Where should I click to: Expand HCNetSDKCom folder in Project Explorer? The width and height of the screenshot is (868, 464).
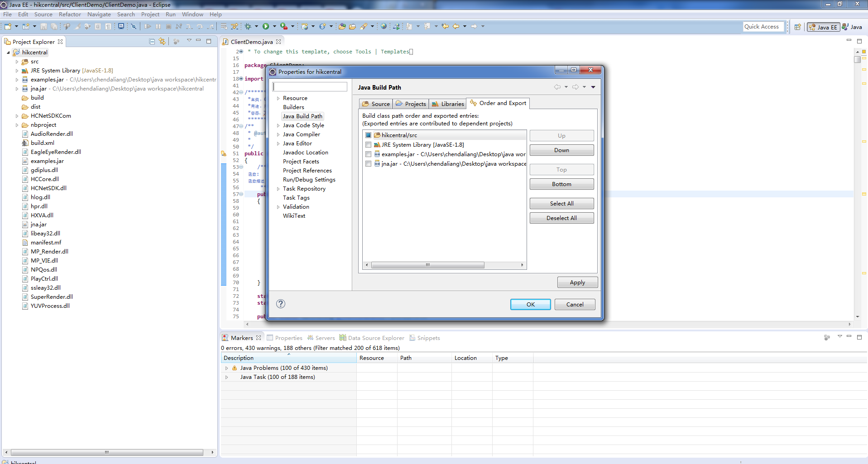17,116
